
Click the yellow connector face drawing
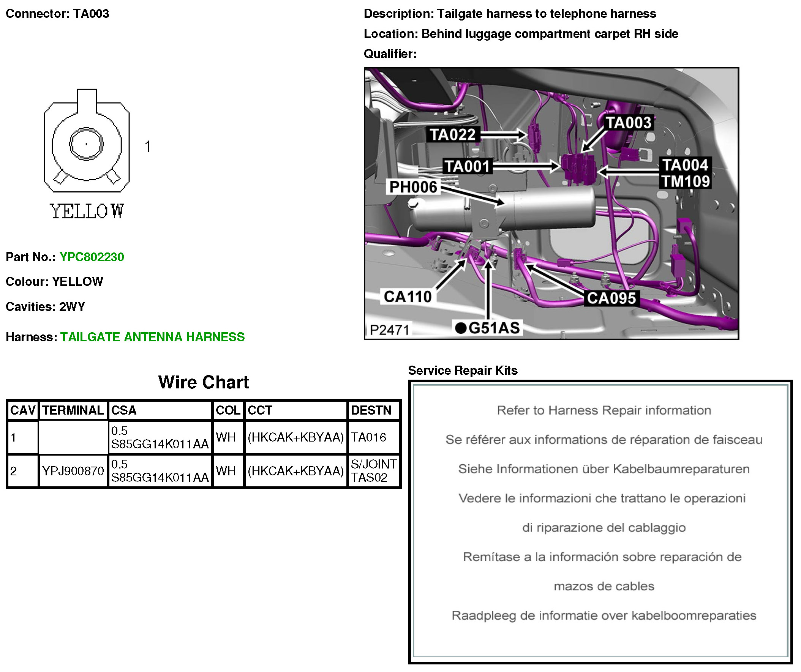pyautogui.click(x=87, y=145)
